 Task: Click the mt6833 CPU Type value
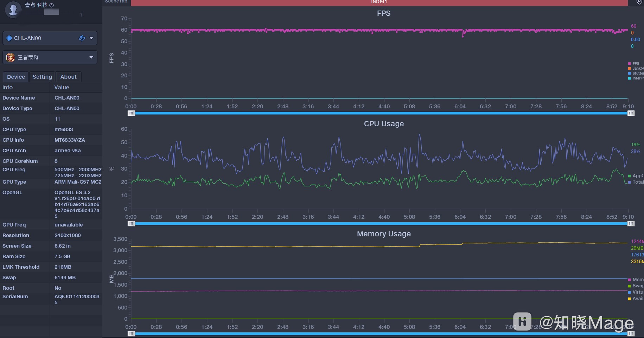tap(64, 129)
